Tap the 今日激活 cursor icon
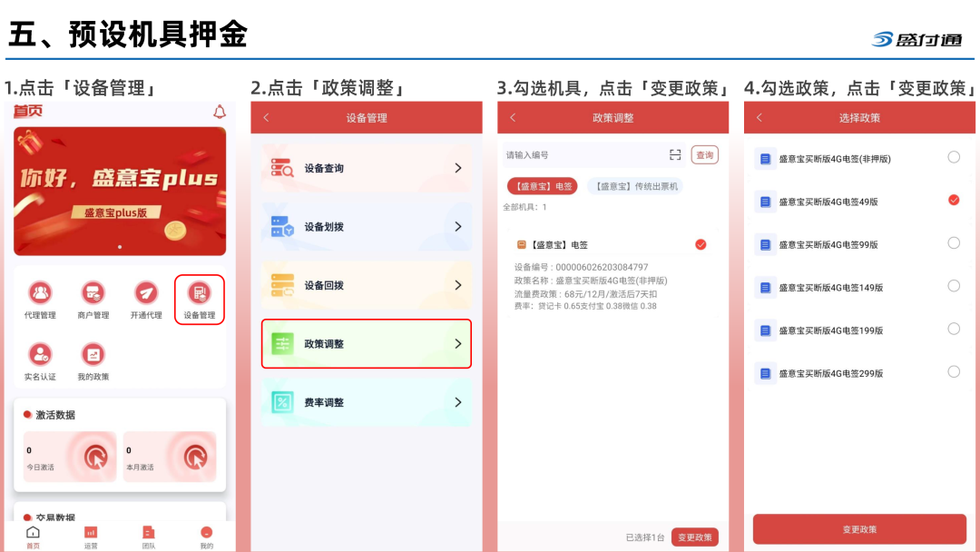The image size is (980, 552). [x=95, y=457]
